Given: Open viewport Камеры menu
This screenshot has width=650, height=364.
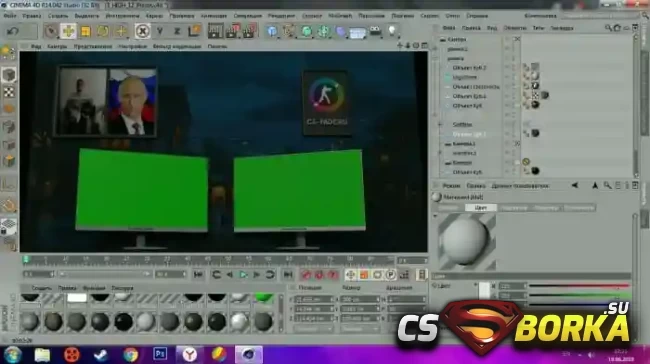Looking at the screenshot, I should (x=57, y=46).
